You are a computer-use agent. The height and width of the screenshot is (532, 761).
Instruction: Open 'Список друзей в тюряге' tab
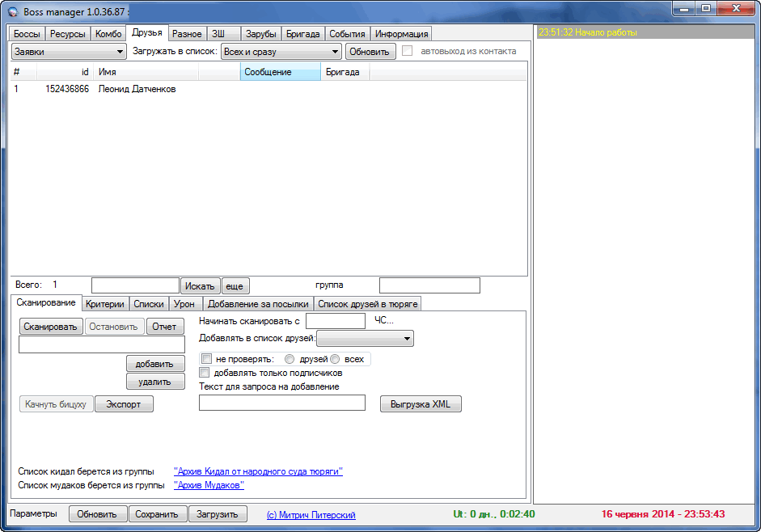[x=367, y=304]
